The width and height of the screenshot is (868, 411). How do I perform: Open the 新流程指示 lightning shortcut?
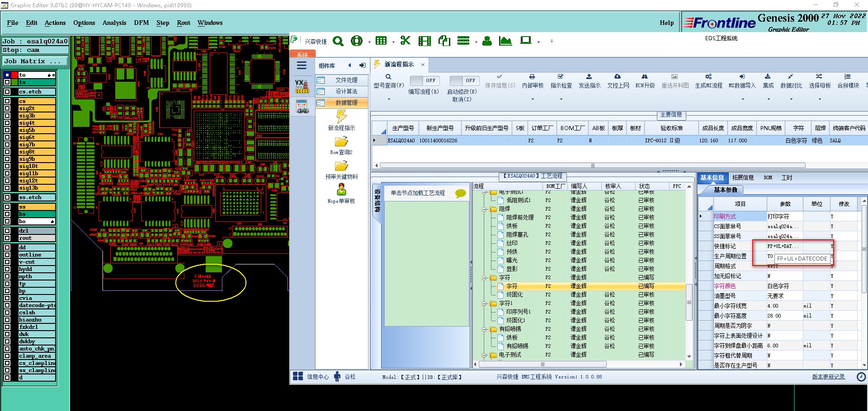[341, 117]
